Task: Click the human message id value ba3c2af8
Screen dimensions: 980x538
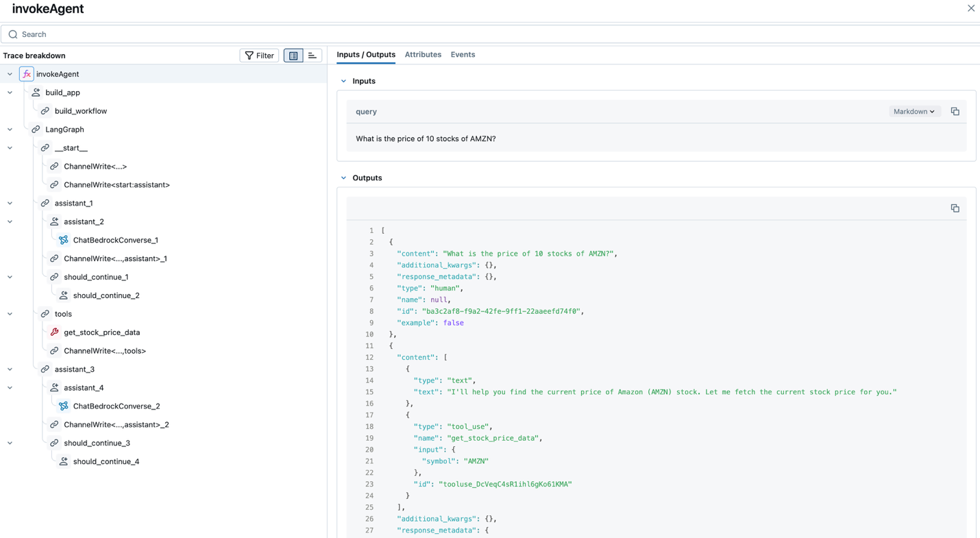Action: [x=502, y=311]
